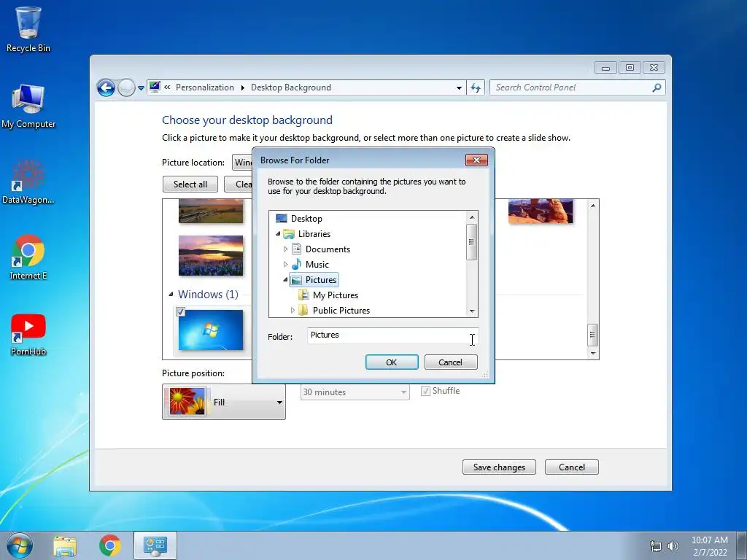747x560 pixels.
Task: Open the Picture position Fill dropdown
Action: 224,402
